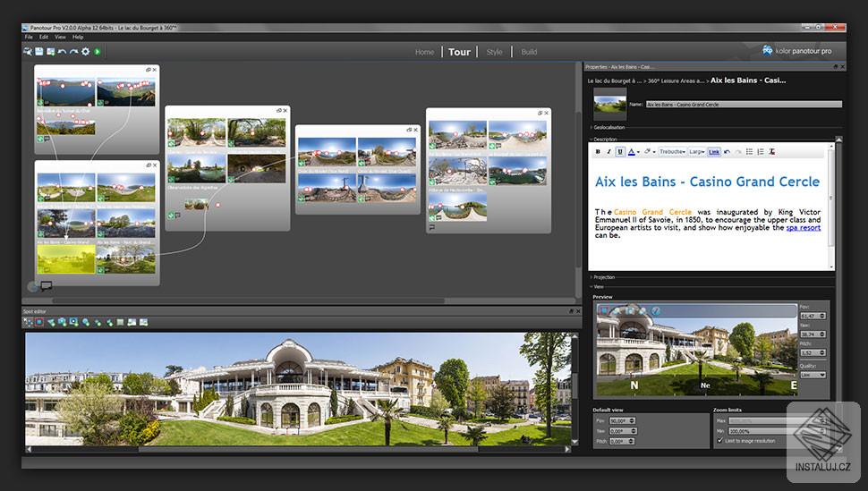This screenshot has height=491, width=868.
Task: Toggle italic in Description editor
Action: (608, 152)
